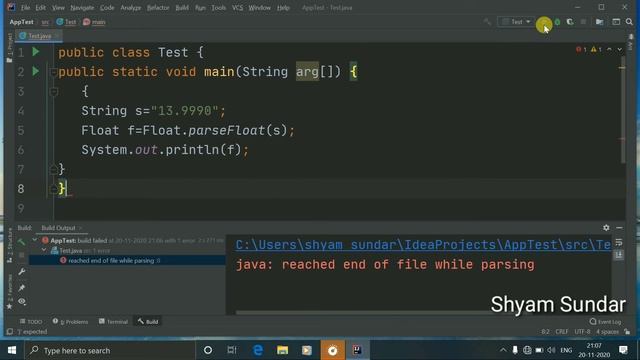Click the AppTest breadcrumb in the navigation bar

pyautogui.click(x=22, y=22)
